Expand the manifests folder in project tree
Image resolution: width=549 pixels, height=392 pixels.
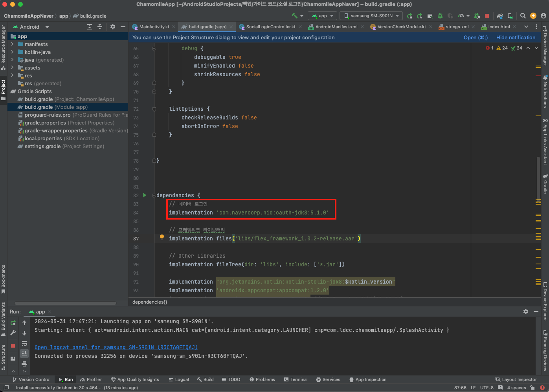coord(13,44)
